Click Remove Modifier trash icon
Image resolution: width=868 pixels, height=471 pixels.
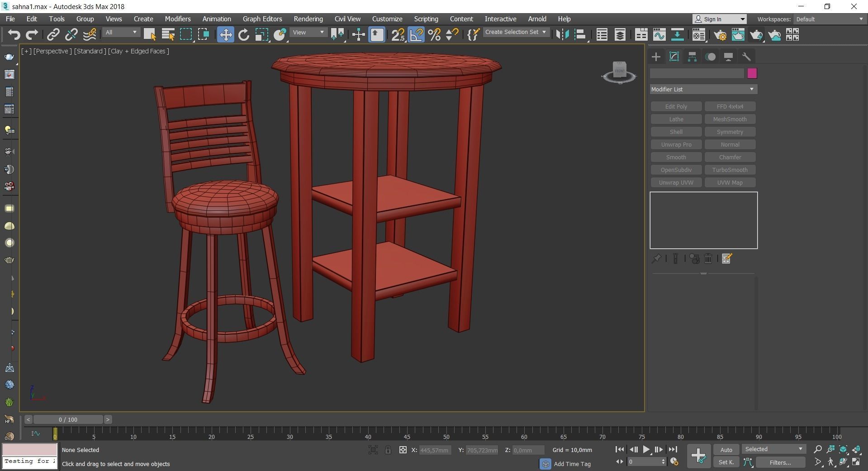click(708, 258)
